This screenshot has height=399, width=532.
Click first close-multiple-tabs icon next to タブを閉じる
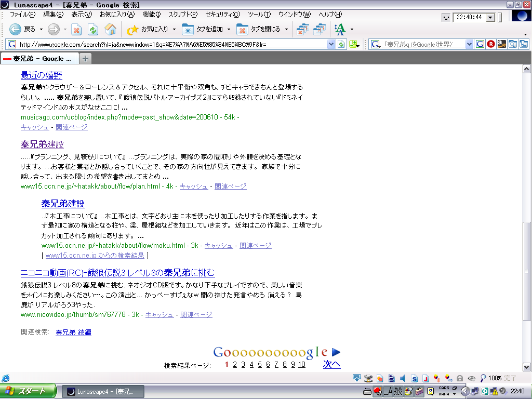point(303,30)
